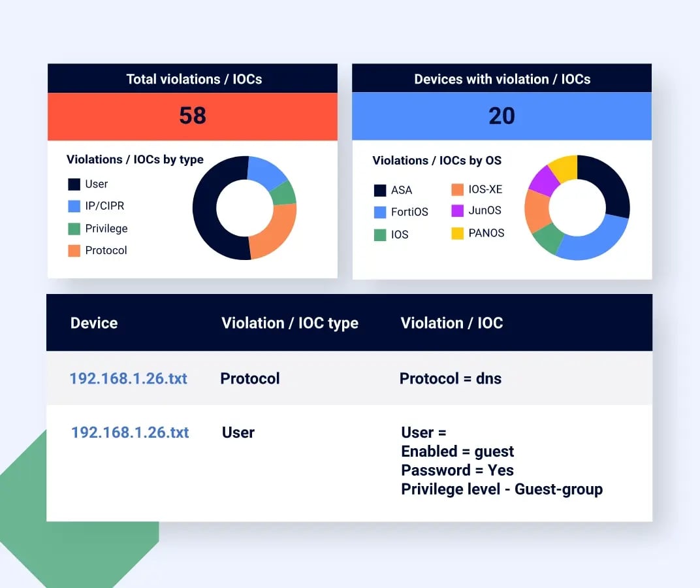
Task: Click the User type cell
Action: 238,433
